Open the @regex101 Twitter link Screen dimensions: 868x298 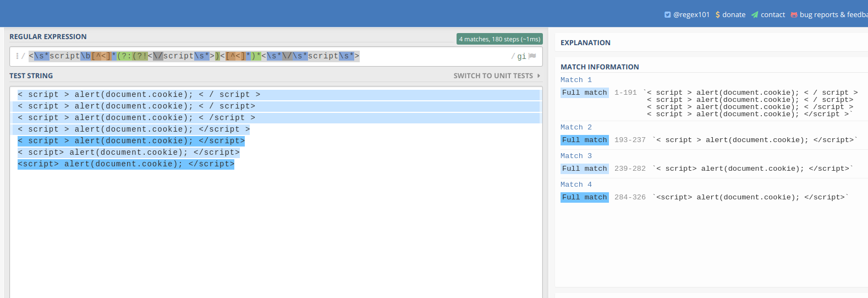(x=691, y=15)
